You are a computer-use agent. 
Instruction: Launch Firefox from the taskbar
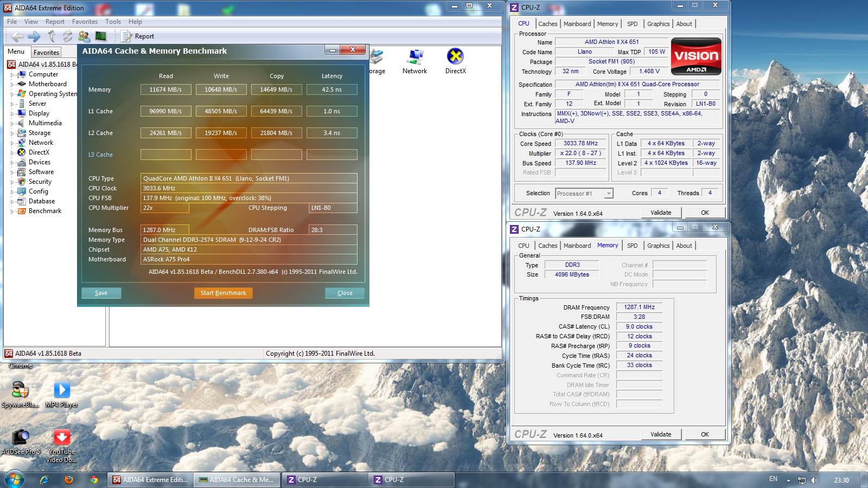[69, 480]
